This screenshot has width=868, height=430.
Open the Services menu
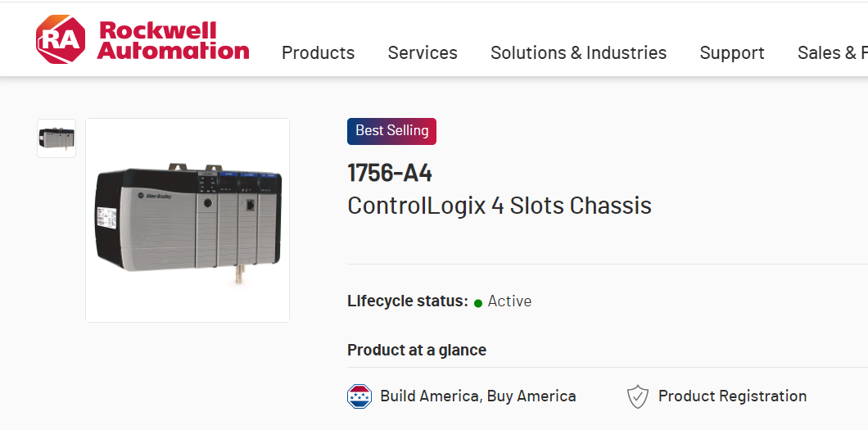point(423,53)
